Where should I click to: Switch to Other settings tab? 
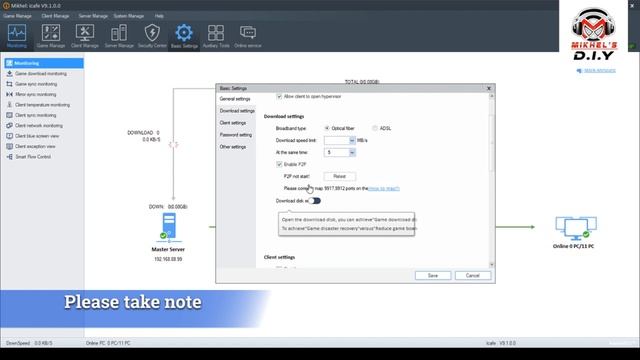tap(233, 147)
